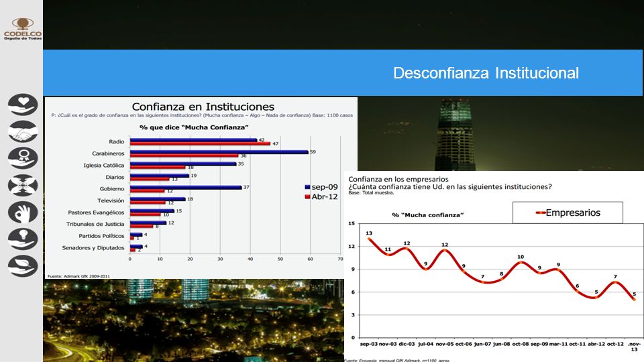This screenshot has width=644, height=362.
Task: Click the 'Pastores Evangélicos' bar label
Action: coord(96,213)
